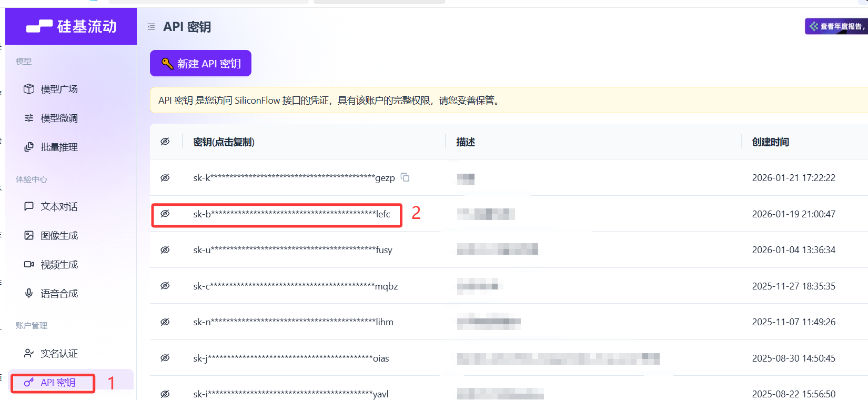Reveal the key ending in gezp

pos(165,178)
